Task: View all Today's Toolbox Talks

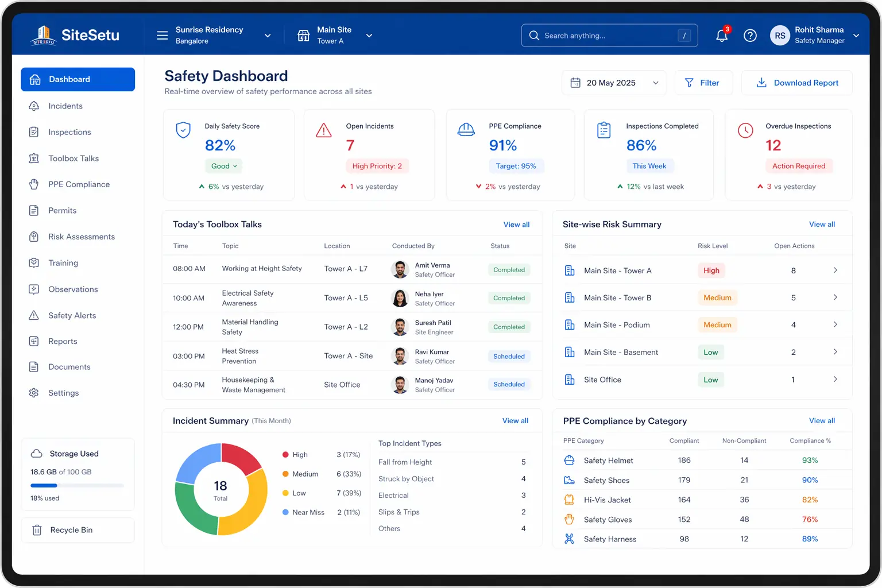Action: (x=516, y=225)
